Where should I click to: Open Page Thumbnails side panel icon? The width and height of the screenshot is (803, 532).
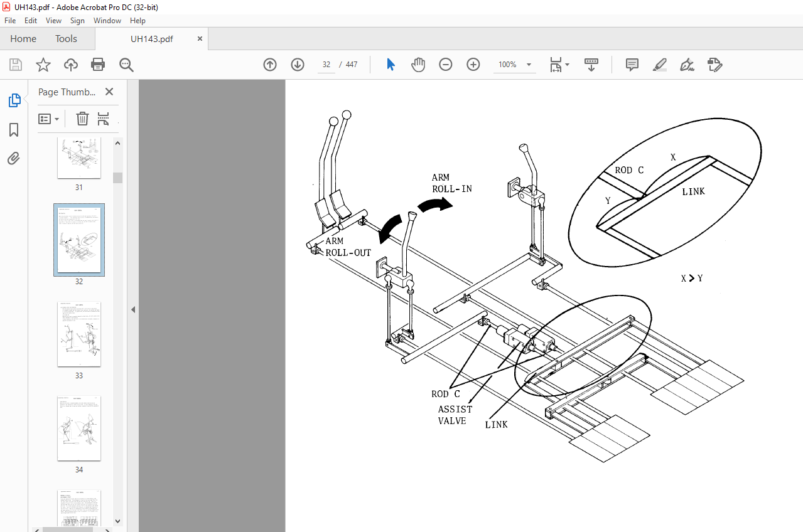pyautogui.click(x=14, y=100)
